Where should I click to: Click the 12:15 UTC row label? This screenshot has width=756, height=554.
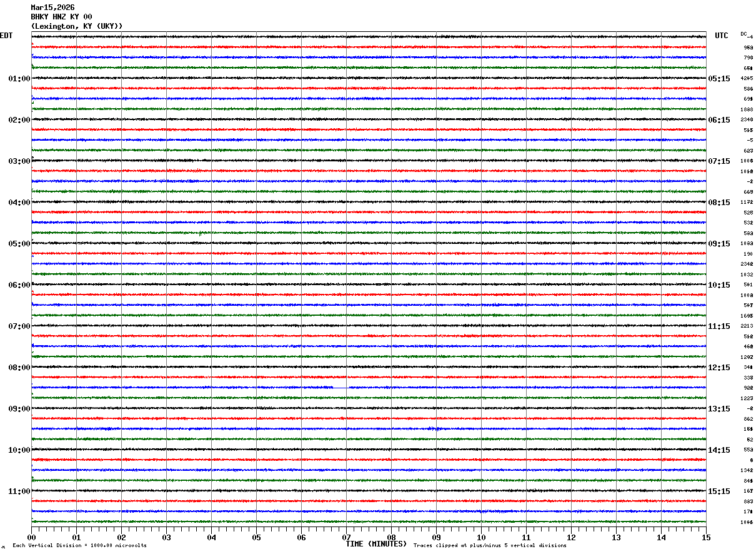click(719, 368)
